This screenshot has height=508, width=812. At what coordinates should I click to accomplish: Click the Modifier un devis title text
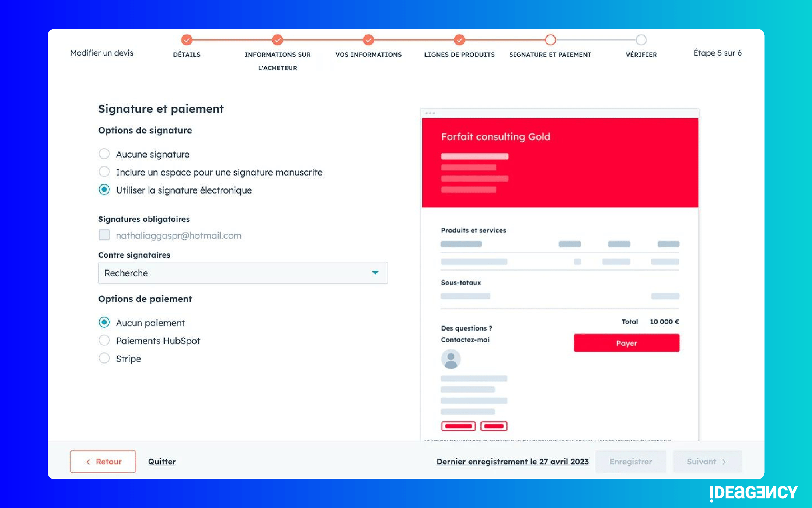point(102,53)
